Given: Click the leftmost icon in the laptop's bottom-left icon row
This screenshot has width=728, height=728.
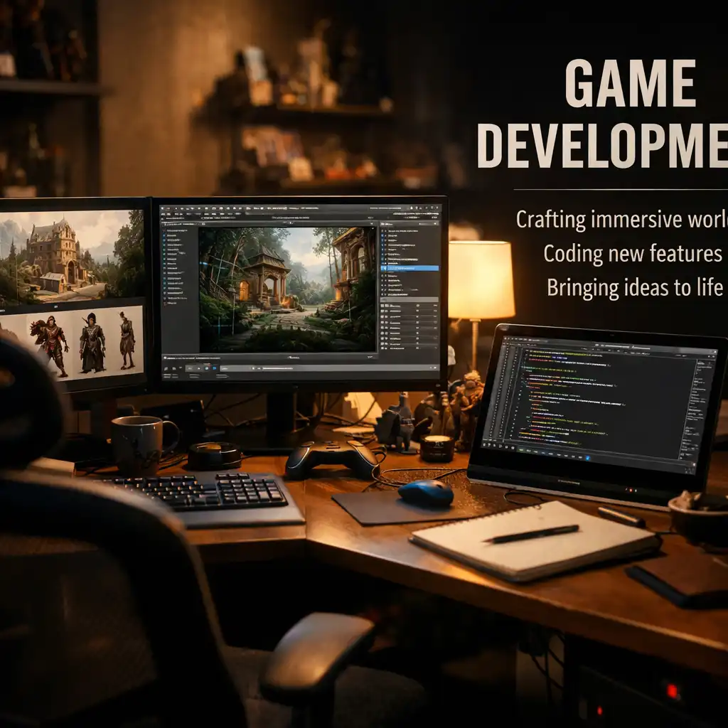Looking at the screenshot, I should tap(484, 445).
